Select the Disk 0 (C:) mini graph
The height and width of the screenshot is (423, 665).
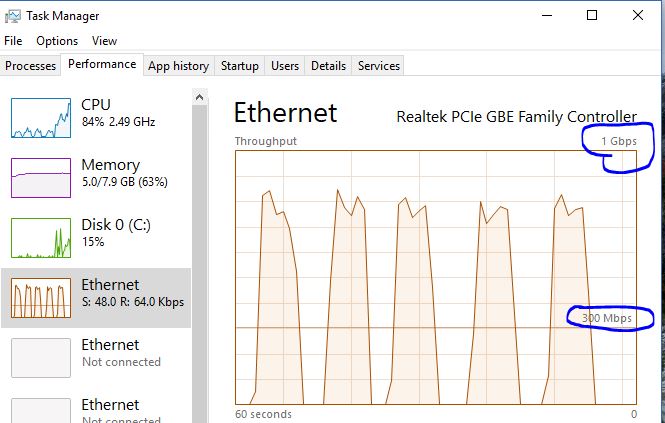41,238
